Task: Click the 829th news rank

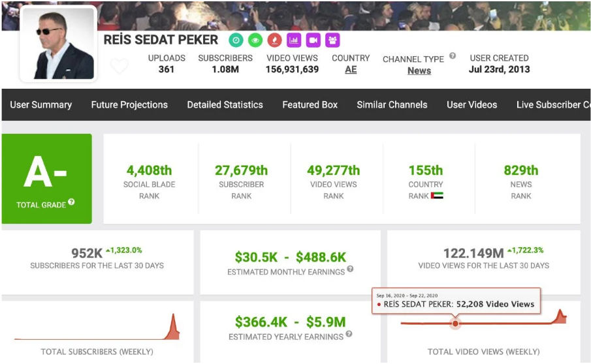Action: click(521, 170)
